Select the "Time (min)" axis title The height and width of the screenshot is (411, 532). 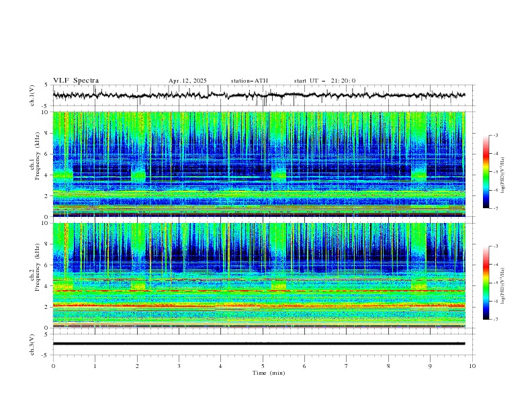269,373
